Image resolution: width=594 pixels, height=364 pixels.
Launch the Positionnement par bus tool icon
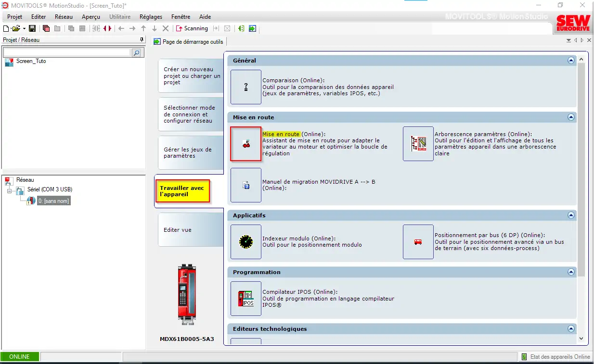(418, 242)
